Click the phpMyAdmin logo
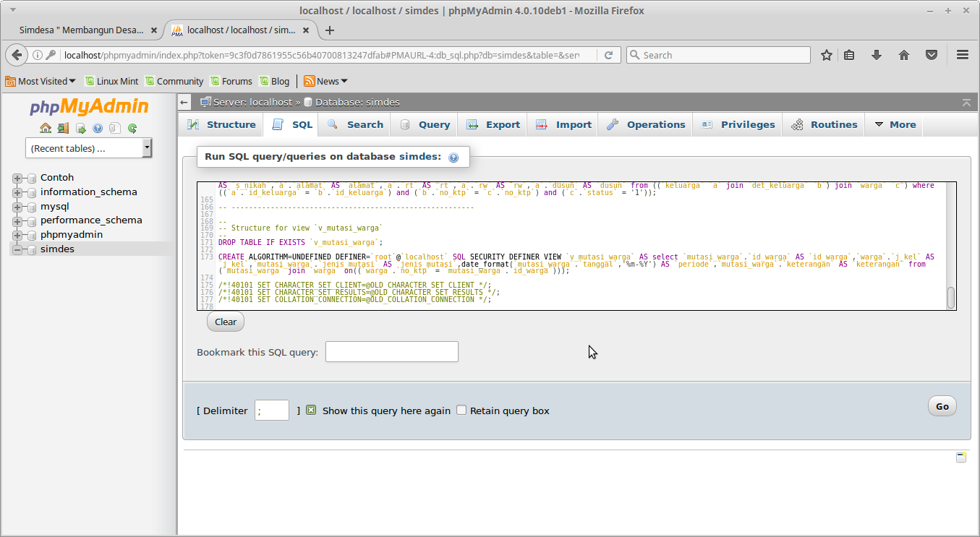The width and height of the screenshot is (980, 537). [89, 107]
